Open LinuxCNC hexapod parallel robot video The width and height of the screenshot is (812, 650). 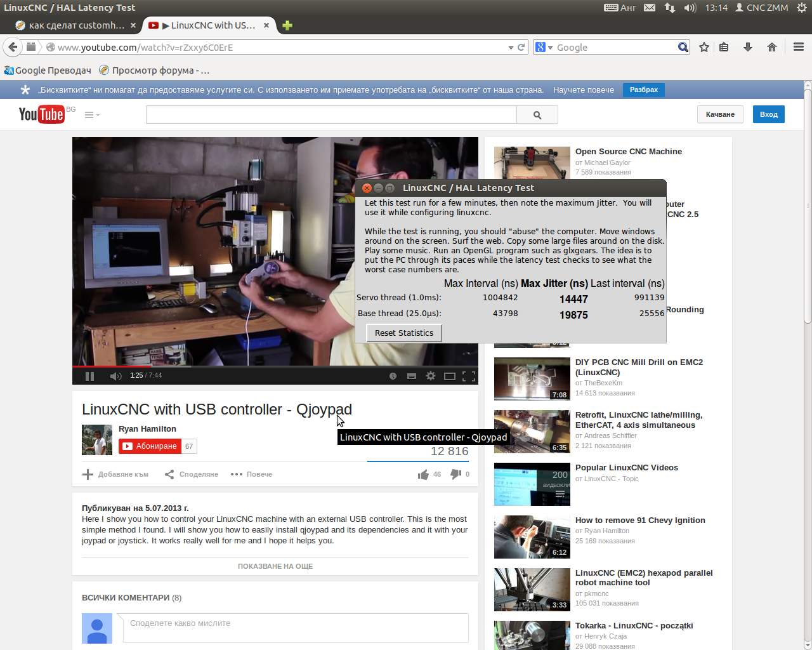(644, 578)
